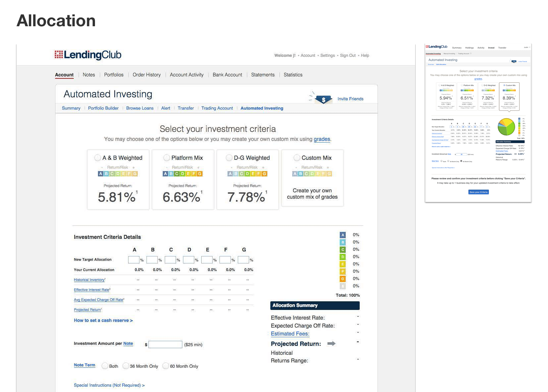
Task: Choose 36 Month Only note term
Action: pyautogui.click(x=126, y=366)
